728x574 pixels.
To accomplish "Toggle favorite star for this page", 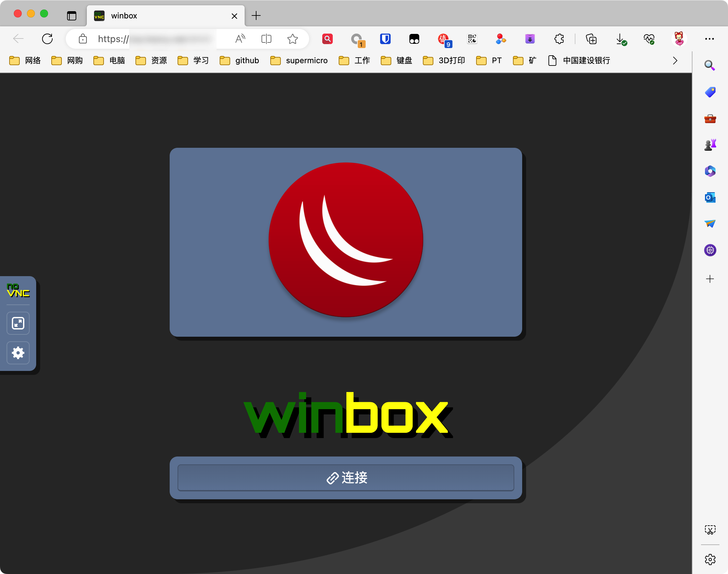I will pos(292,39).
